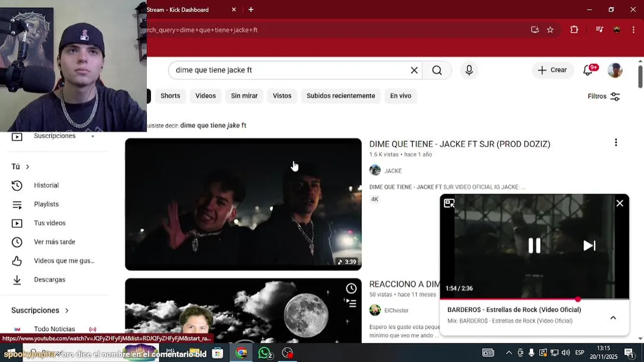Open the Windows notification center
The height and width of the screenshot is (362, 644).
click(x=629, y=353)
